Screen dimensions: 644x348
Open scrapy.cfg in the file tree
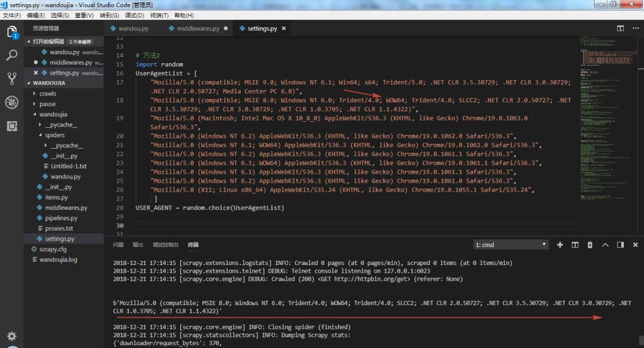64,250
